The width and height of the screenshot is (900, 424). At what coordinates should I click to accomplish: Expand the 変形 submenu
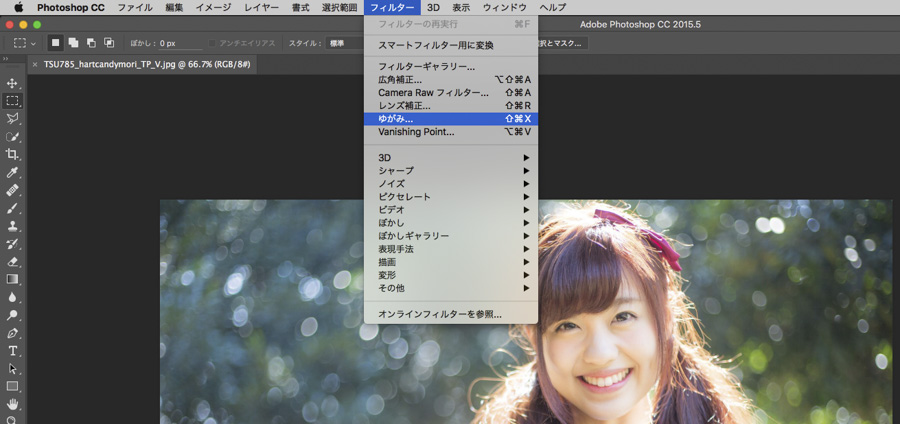click(451, 275)
